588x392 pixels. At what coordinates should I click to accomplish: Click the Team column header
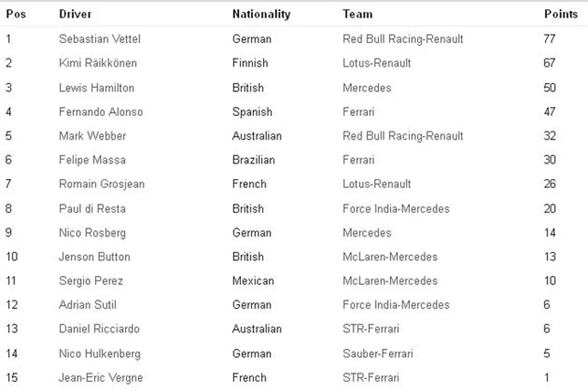click(x=357, y=15)
